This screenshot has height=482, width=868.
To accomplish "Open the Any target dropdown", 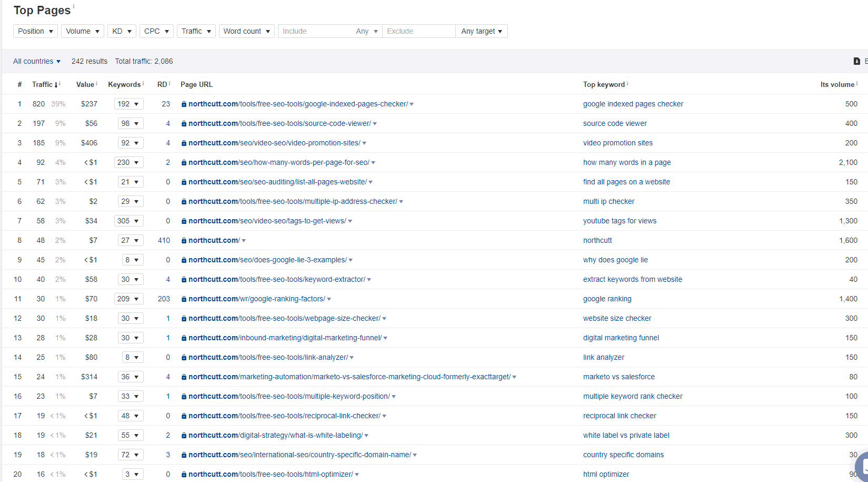I will (x=481, y=31).
